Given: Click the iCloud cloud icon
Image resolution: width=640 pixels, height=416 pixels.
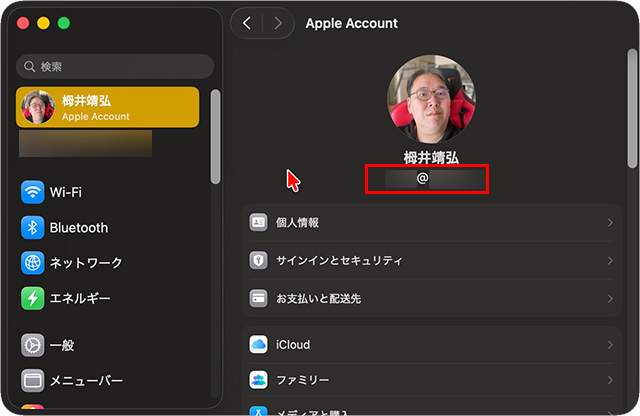Looking at the screenshot, I should click(258, 345).
